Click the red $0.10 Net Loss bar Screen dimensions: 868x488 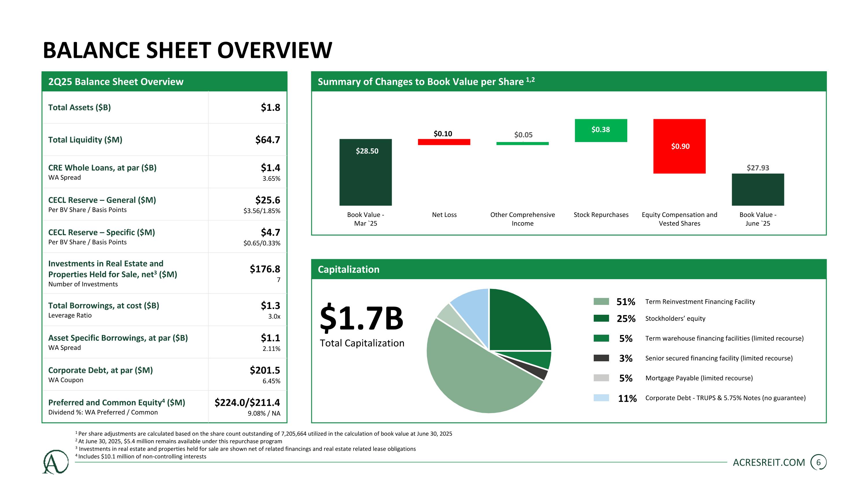click(x=444, y=142)
